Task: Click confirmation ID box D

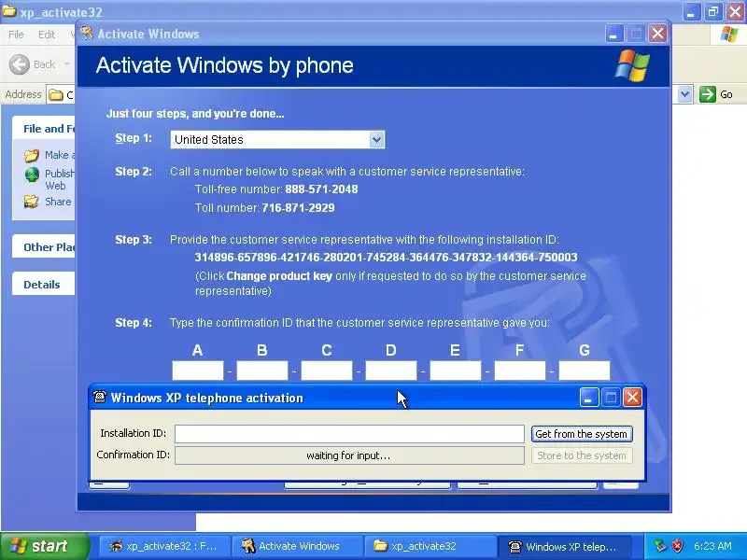Action: tap(390, 371)
